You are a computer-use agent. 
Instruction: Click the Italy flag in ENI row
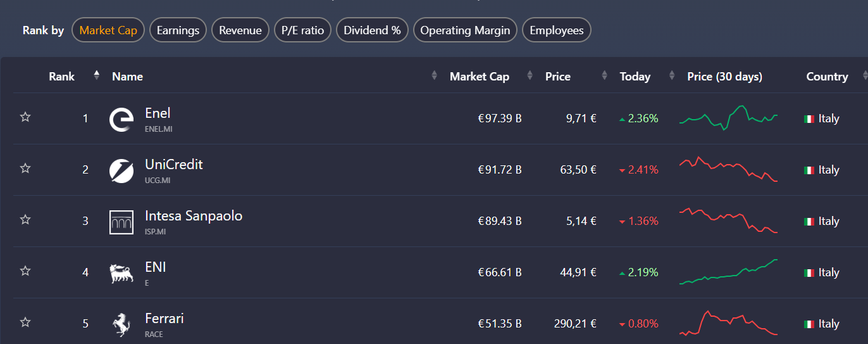(x=809, y=273)
